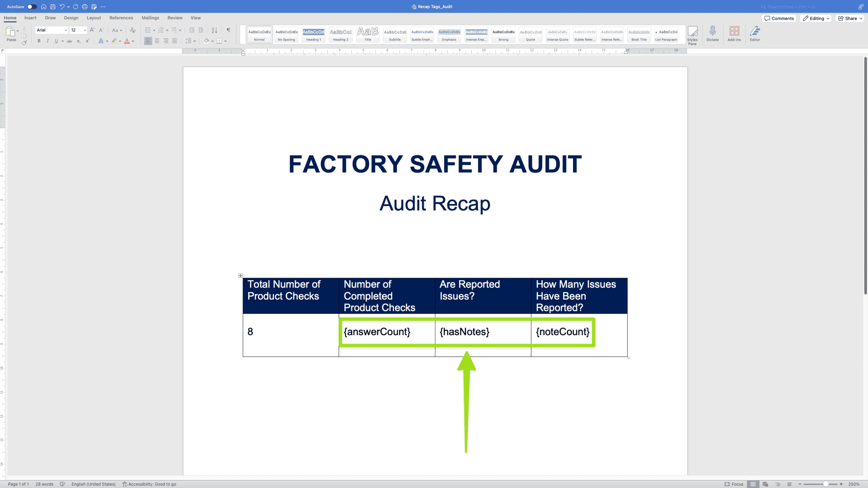Screen dimensions: 868x488
Task: Click the Print icon in title bar
Action: tap(85, 7)
